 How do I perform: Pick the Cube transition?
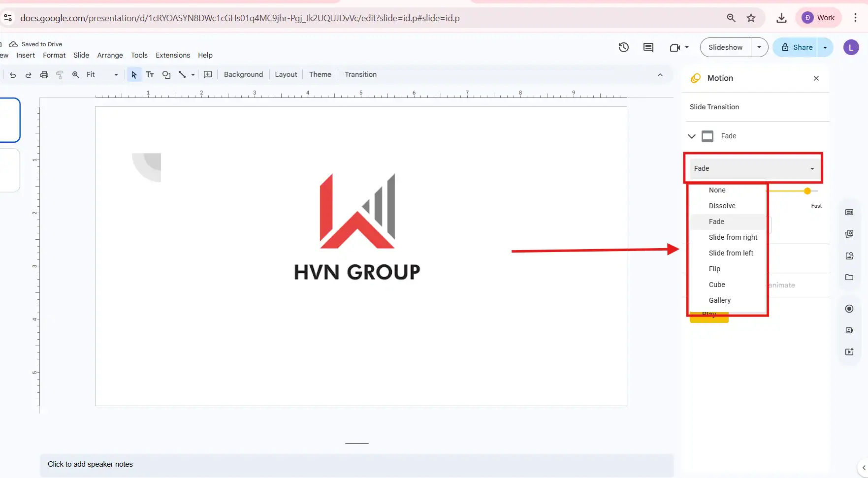[x=728, y=285]
